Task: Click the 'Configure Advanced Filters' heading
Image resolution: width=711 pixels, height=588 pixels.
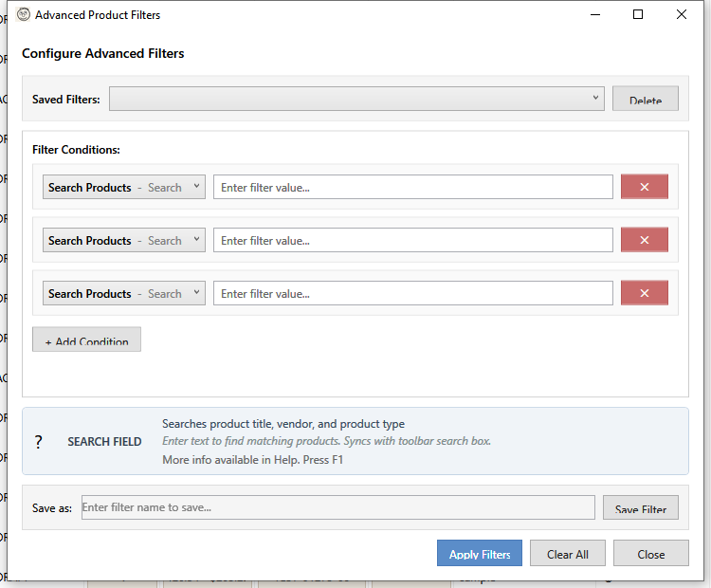Action: click(x=103, y=53)
